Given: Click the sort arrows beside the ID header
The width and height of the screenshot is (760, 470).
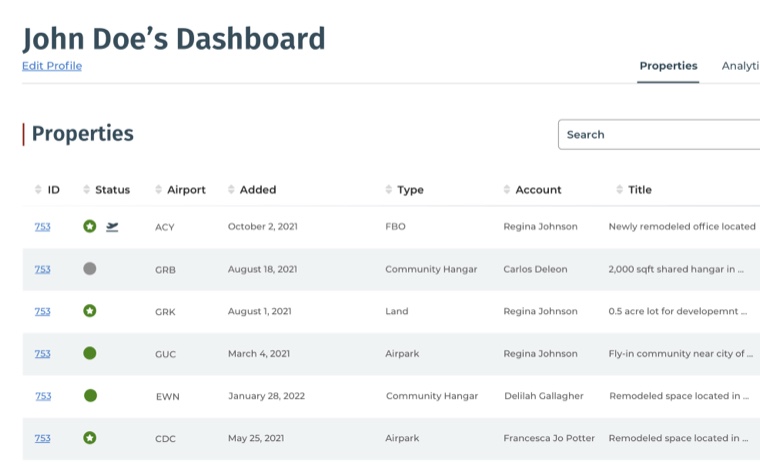Looking at the screenshot, I should (38, 190).
